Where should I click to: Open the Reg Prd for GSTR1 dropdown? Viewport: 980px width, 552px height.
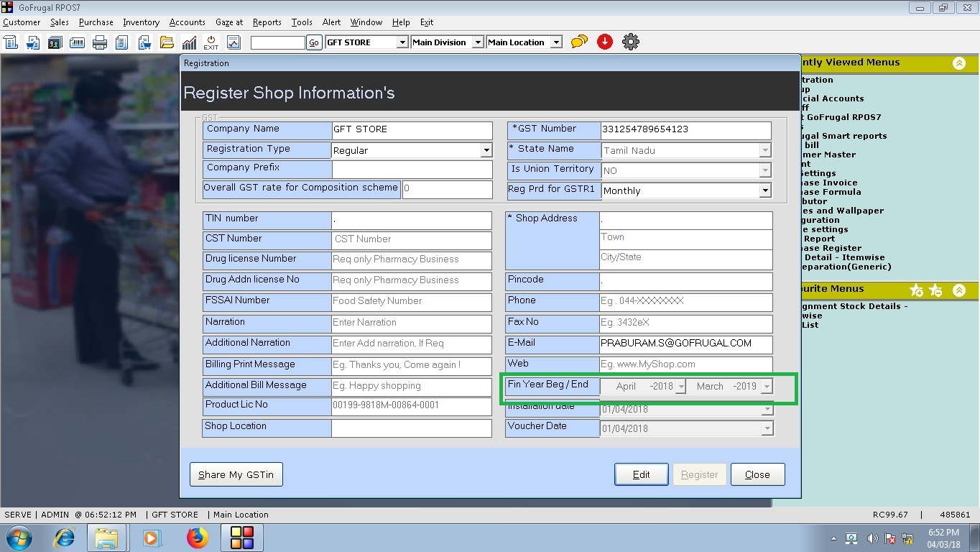click(765, 191)
